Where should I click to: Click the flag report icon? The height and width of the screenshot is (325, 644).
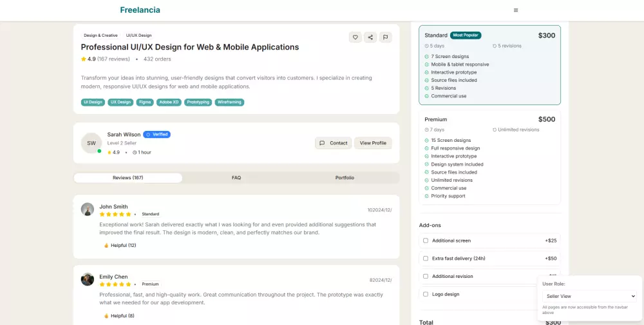click(x=386, y=37)
